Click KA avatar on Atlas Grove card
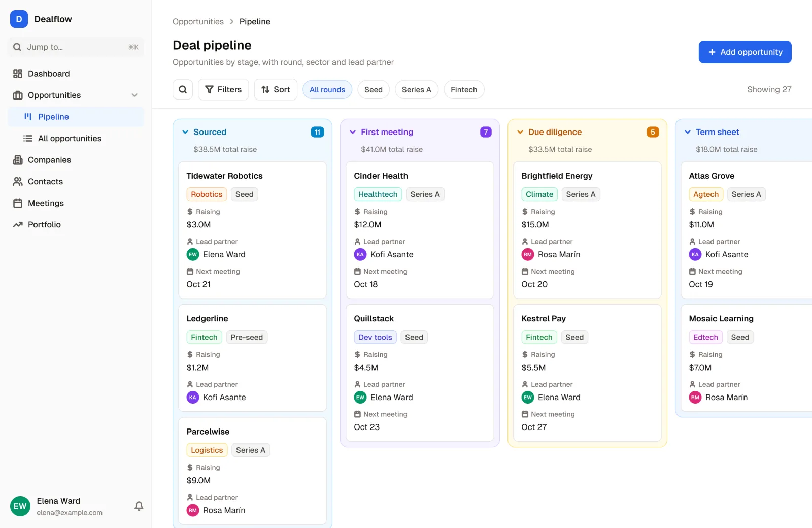The height and width of the screenshot is (528, 812). (695, 255)
